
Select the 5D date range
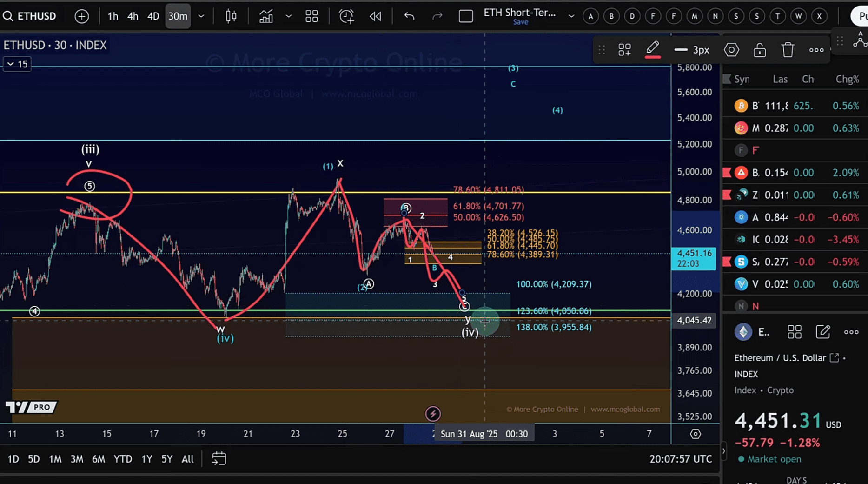[x=33, y=459]
